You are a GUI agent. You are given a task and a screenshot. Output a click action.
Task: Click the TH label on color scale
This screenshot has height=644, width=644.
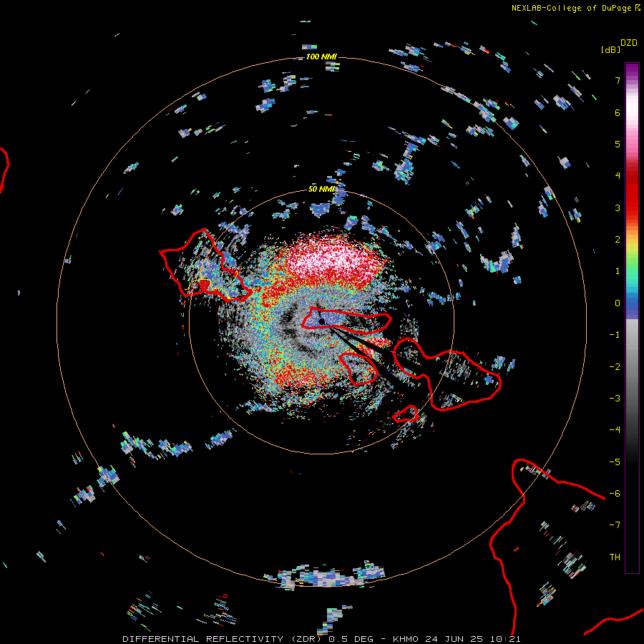click(615, 557)
